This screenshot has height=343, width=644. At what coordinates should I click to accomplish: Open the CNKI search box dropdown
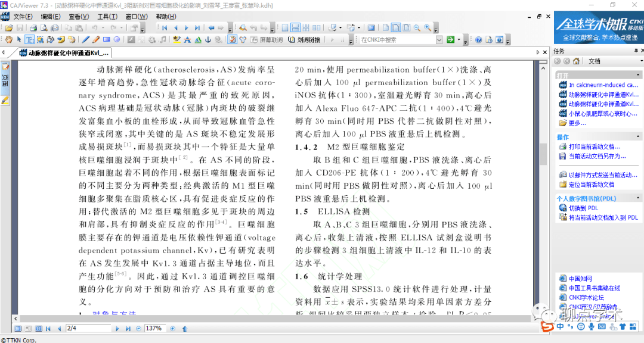point(439,40)
